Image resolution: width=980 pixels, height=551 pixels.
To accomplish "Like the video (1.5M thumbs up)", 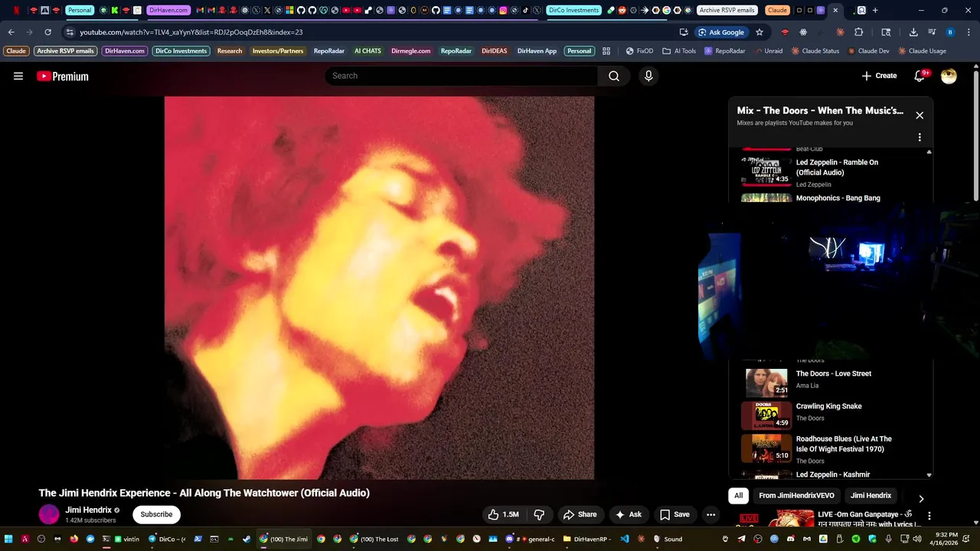I will (x=503, y=514).
